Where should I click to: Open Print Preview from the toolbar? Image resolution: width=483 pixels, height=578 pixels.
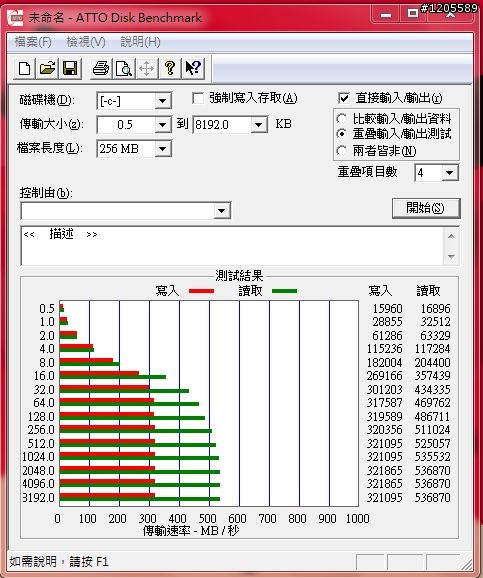tap(124, 68)
